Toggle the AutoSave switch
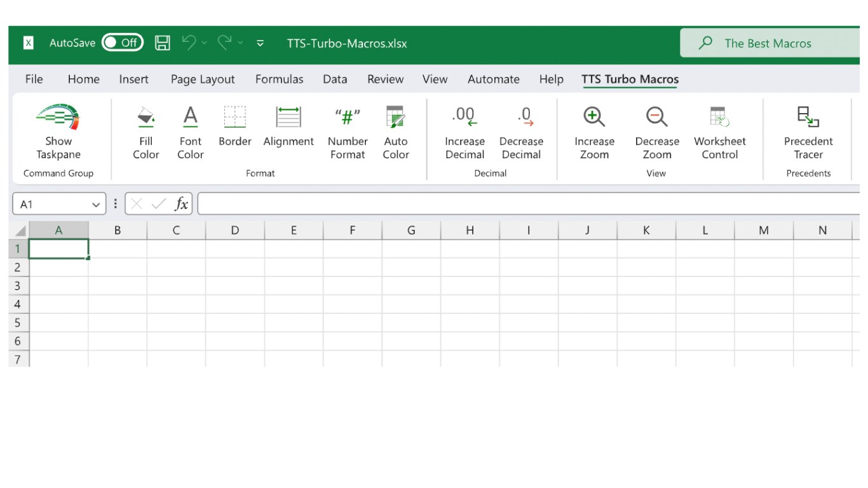Image resolution: width=868 pixels, height=488 pixels. (123, 43)
